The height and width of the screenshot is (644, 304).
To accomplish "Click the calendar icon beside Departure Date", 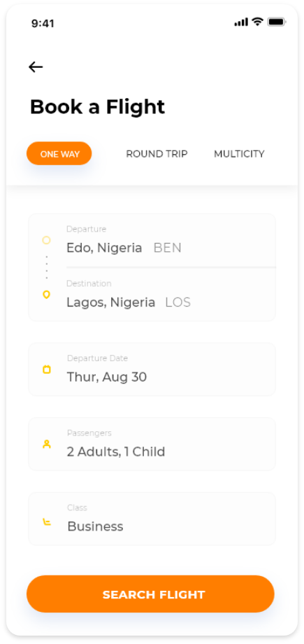I will [47, 370].
